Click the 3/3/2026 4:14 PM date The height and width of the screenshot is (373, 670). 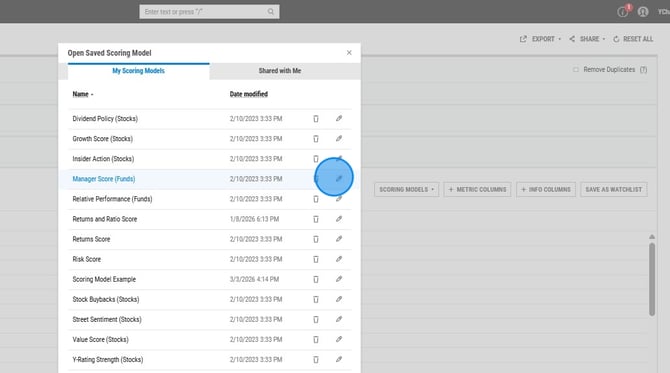pyautogui.click(x=254, y=279)
